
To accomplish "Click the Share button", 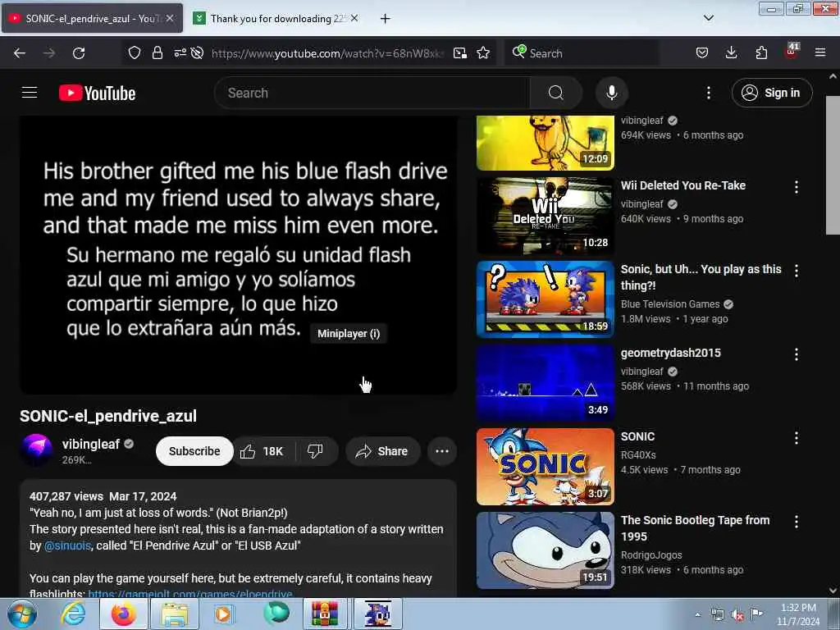I will 382,451.
